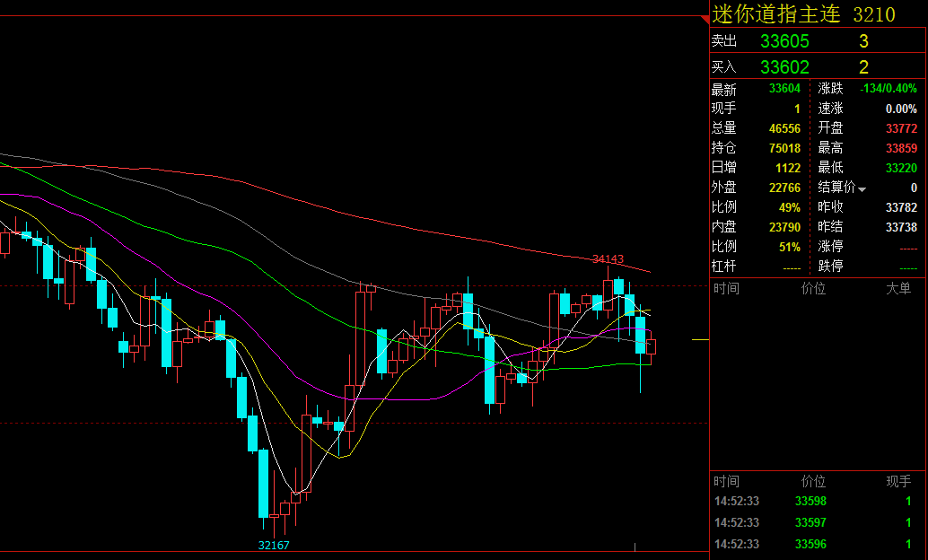Click the 卖出 price 33605

tap(784, 41)
